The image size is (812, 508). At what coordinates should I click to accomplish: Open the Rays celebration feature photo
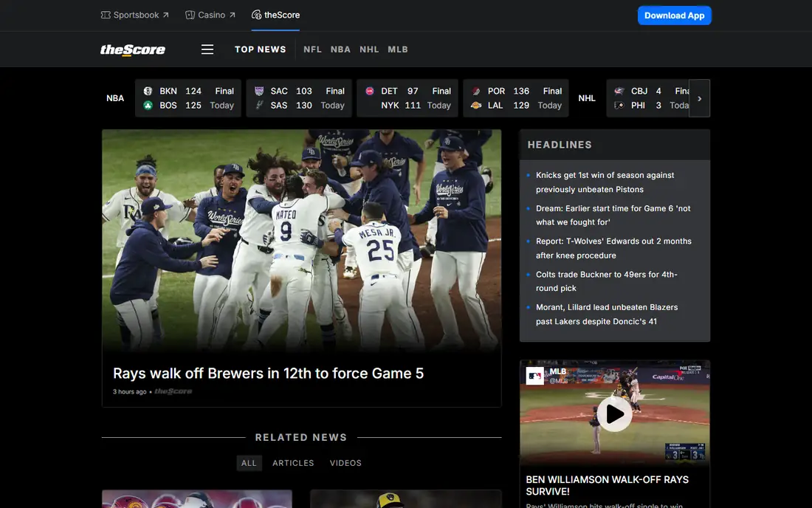click(x=301, y=241)
